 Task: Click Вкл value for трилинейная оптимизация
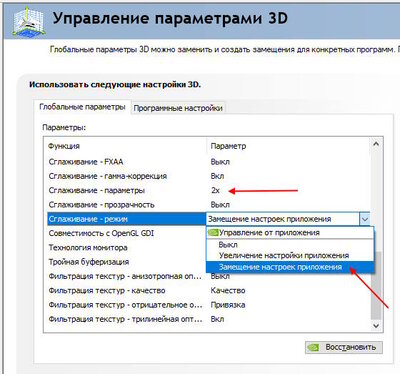(x=217, y=319)
